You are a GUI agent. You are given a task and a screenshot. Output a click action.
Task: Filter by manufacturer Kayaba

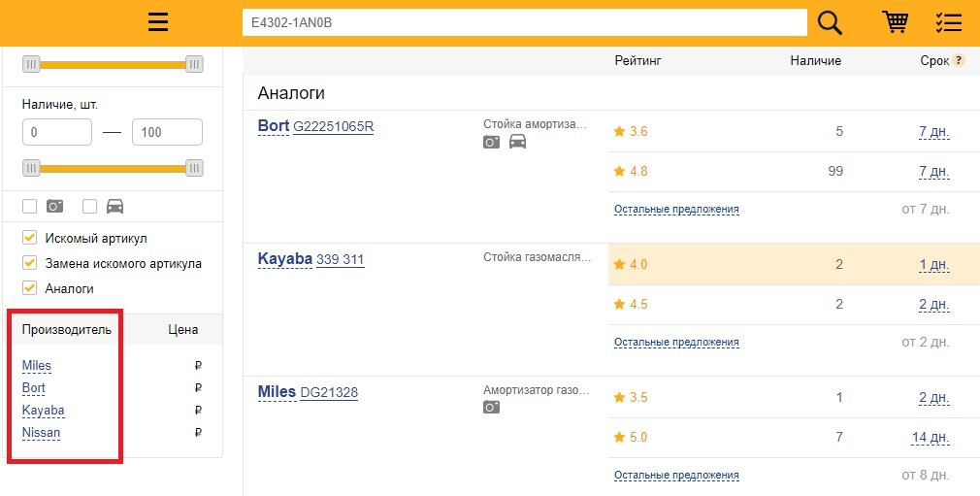click(43, 411)
